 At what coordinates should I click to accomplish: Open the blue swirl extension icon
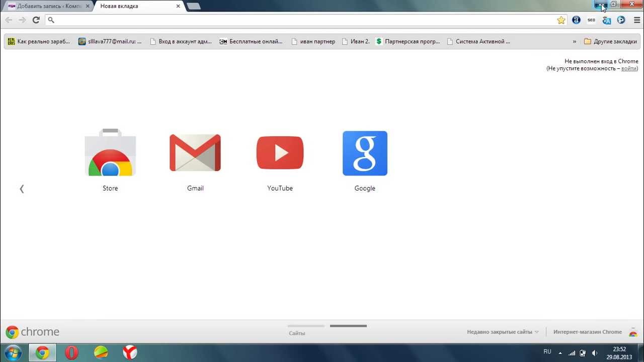pos(621,20)
